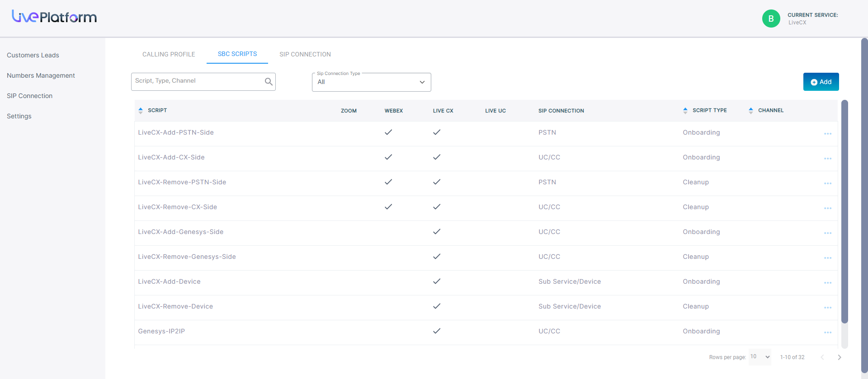Focus the Script, Type, Channel search field
This screenshot has height=379, width=868.
pyautogui.click(x=197, y=81)
